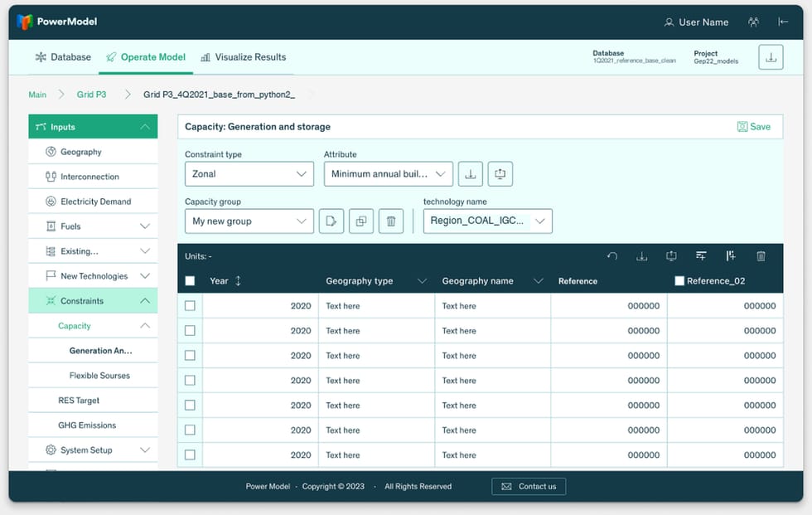
Task: Click the Save button
Action: [x=753, y=127]
